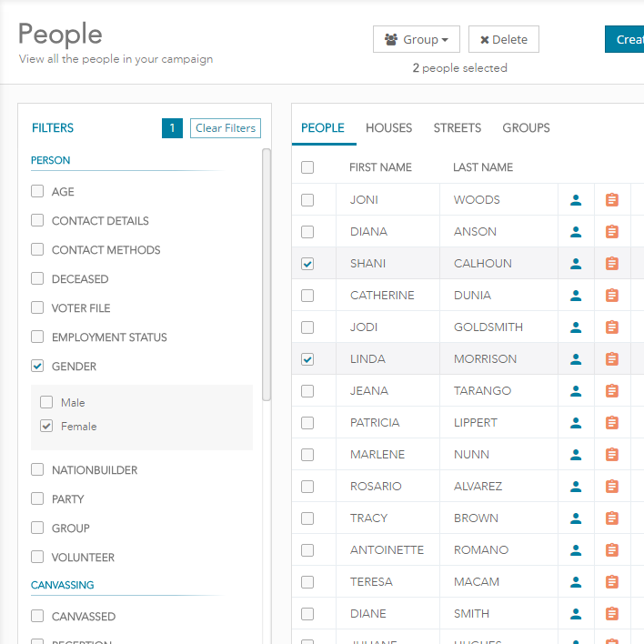The height and width of the screenshot is (644, 644).
Task: Open the clipboard icon for Rosario Alvarez
Action: [x=612, y=487]
